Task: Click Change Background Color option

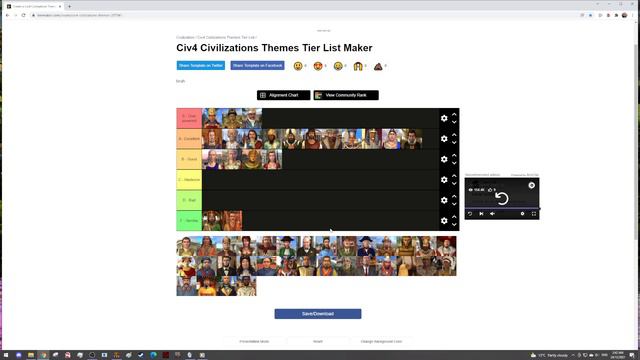Action: pos(381,341)
